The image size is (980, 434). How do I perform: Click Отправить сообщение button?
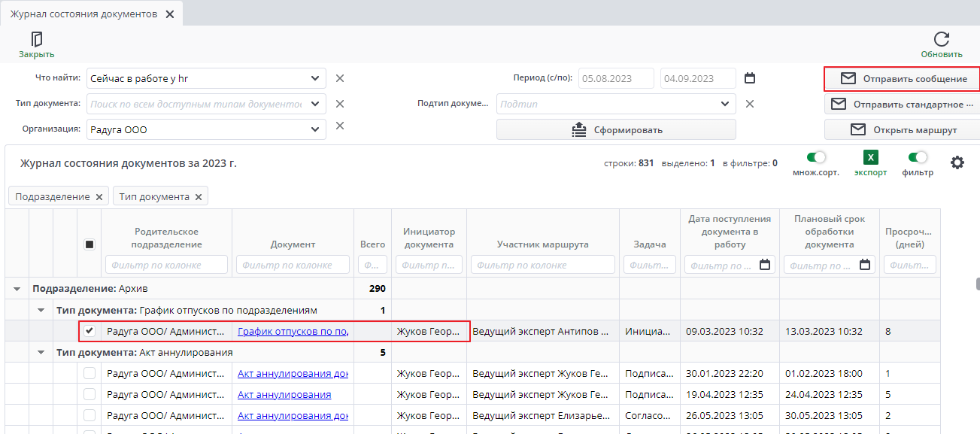(902, 79)
